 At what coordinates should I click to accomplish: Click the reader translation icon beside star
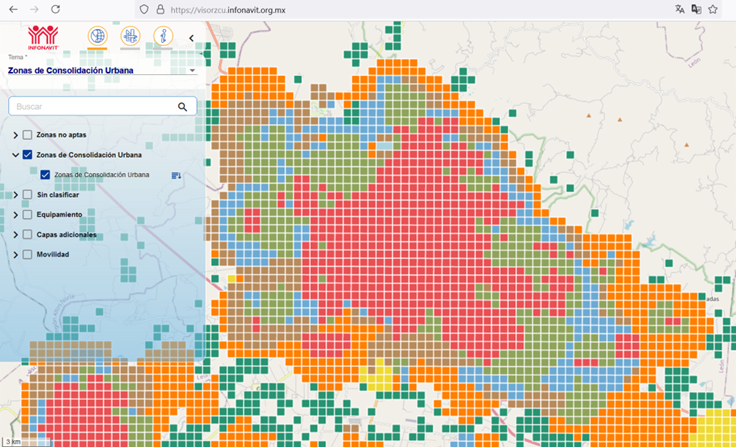[696, 9]
